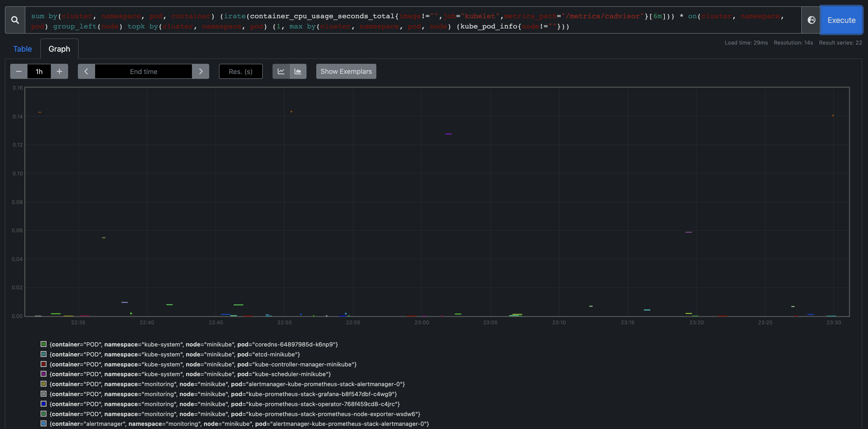The width and height of the screenshot is (868, 429).
Task: Select the Graph tab
Action: (x=59, y=49)
